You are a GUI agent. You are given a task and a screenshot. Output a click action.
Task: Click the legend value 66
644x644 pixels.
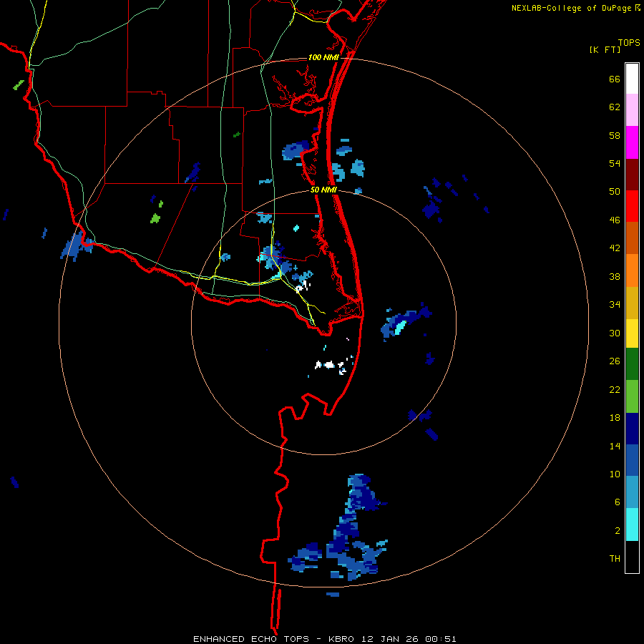(615, 79)
